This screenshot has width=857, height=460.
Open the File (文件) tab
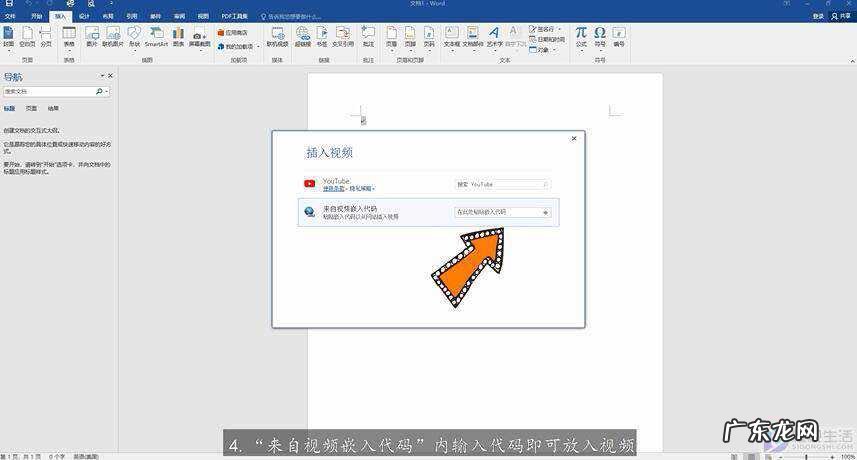[10, 16]
